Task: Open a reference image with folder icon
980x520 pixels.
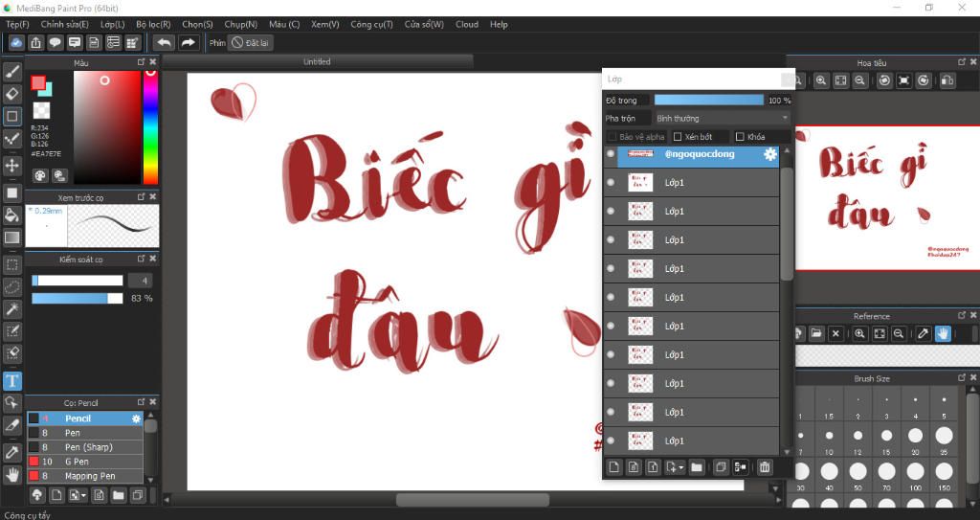Action: point(816,333)
